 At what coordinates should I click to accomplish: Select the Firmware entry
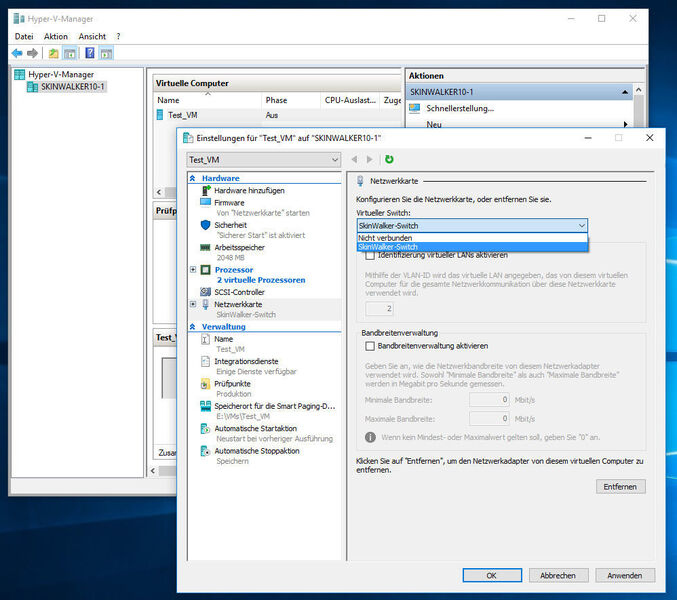click(x=229, y=202)
